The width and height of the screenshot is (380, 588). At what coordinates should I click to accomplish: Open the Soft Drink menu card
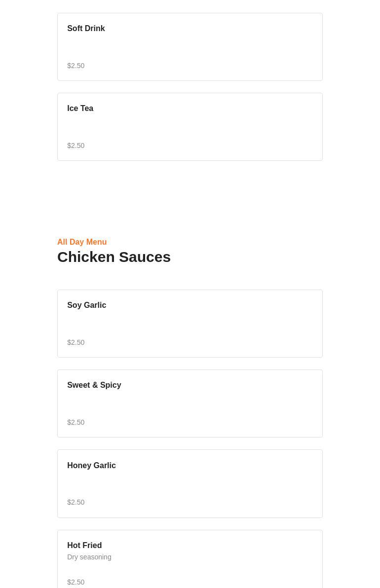197,47
